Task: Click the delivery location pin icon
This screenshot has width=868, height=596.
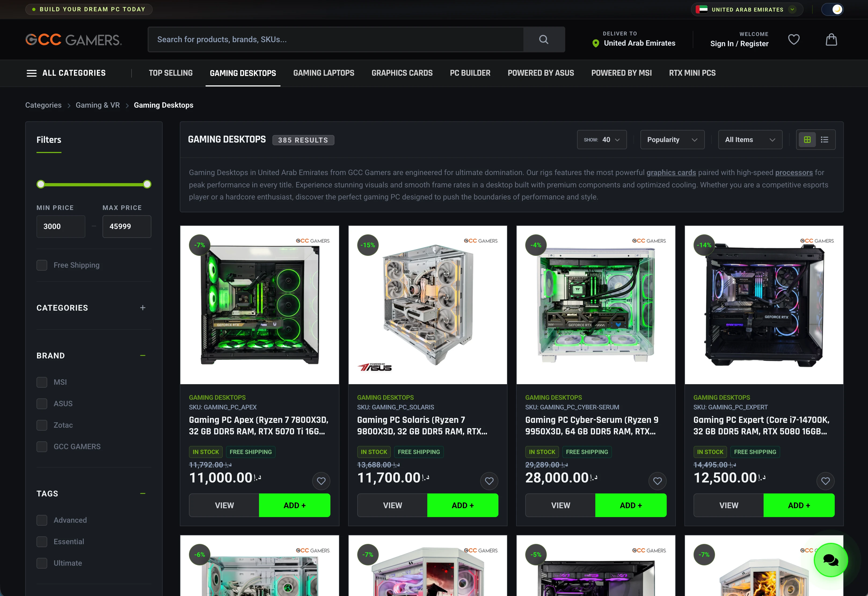Action: (596, 43)
